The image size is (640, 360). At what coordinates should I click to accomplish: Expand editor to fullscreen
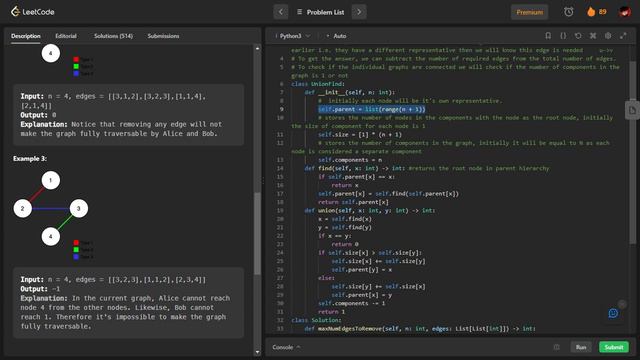[623, 36]
